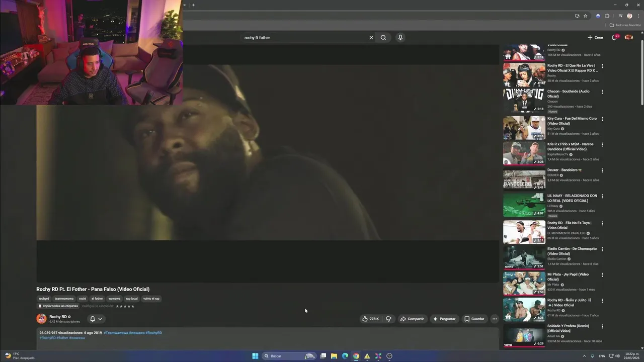Click the install app icon in address bar
644x362 pixels.
point(577,16)
